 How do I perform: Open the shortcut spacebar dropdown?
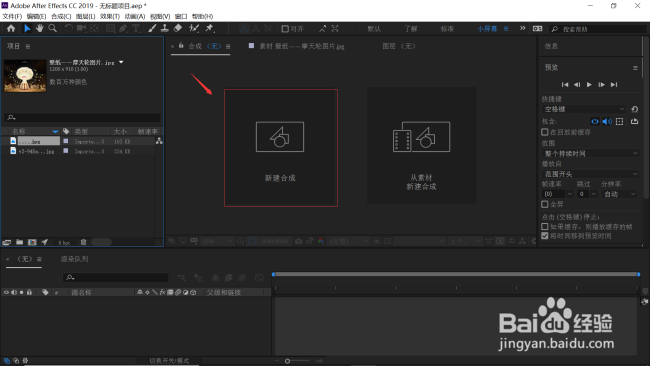(x=585, y=109)
